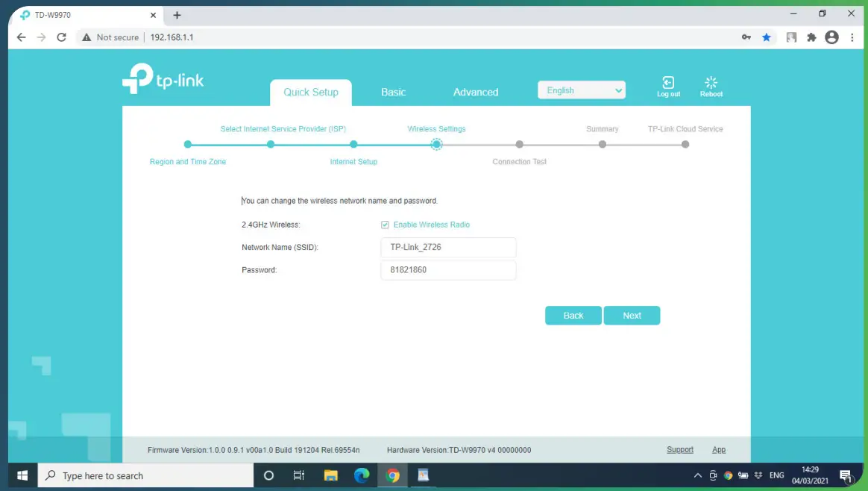The height and width of the screenshot is (491, 868).
Task: Open the Chrome extensions puzzle menu
Action: [x=811, y=37]
